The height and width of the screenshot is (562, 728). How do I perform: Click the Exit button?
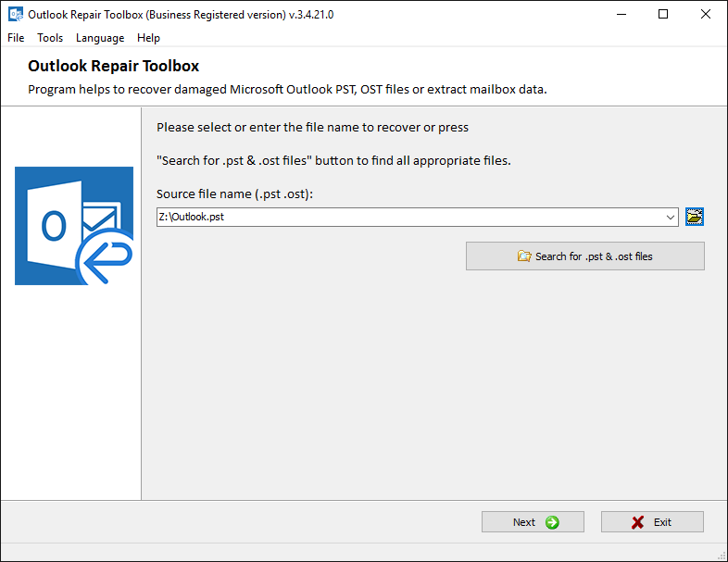tap(652, 522)
